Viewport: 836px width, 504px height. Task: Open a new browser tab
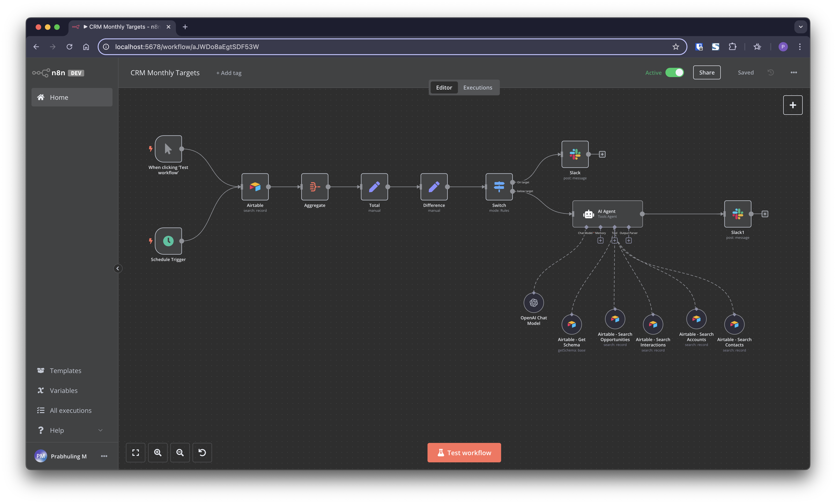click(185, 27)
